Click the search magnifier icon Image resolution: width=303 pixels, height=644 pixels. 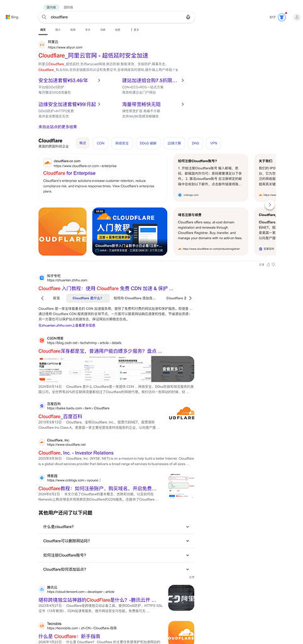[x=44, y=17]
